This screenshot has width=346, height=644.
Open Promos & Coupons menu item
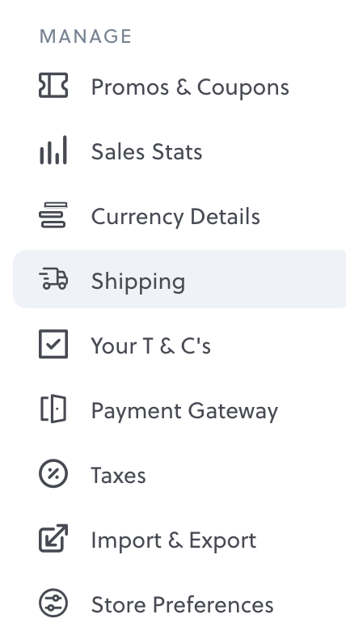(x=190, y=87)
